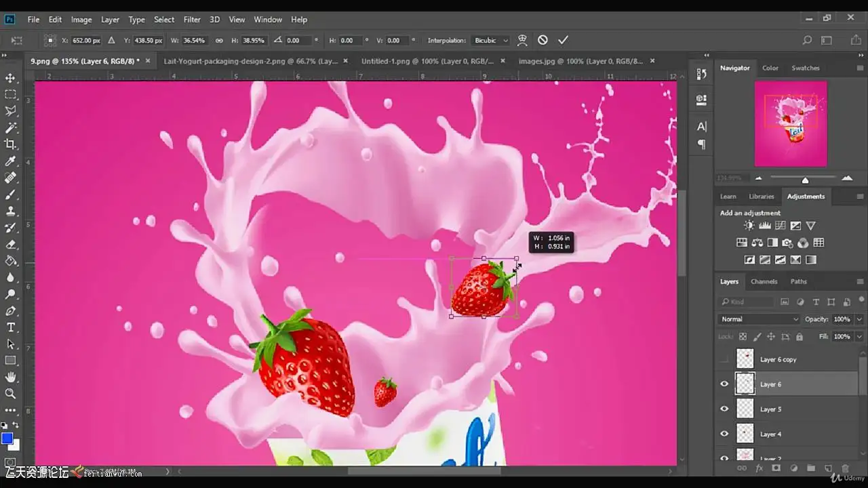
Task: Select the Zoom tool
Action: pos(11,394)
